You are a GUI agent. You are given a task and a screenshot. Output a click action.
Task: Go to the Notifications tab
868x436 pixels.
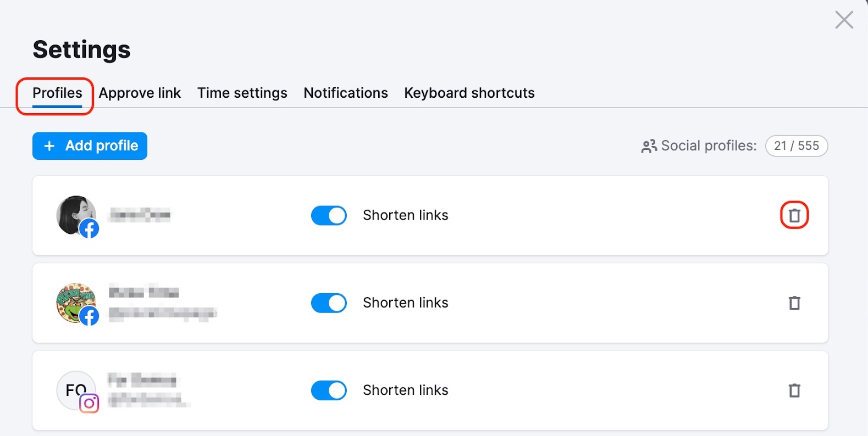(x=345, y=93)
